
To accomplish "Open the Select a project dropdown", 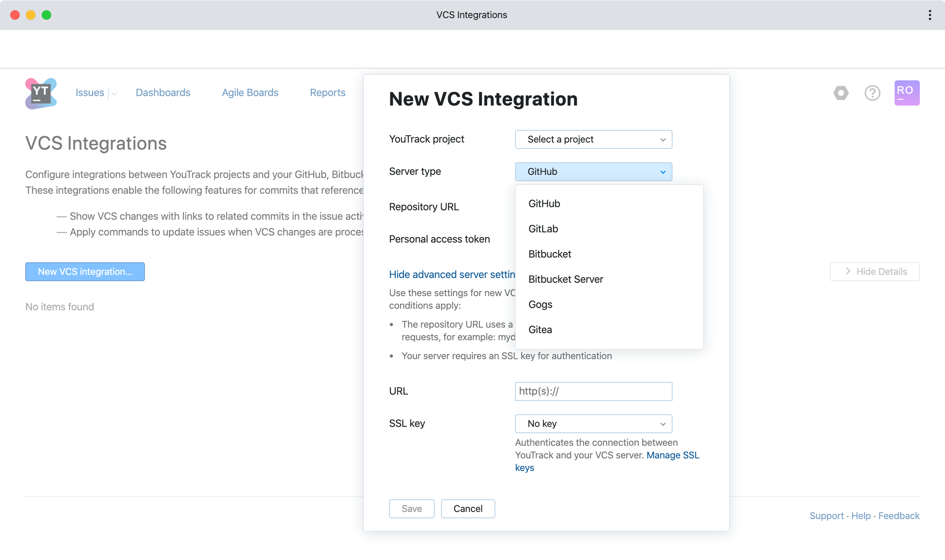I will pos(593,139).
